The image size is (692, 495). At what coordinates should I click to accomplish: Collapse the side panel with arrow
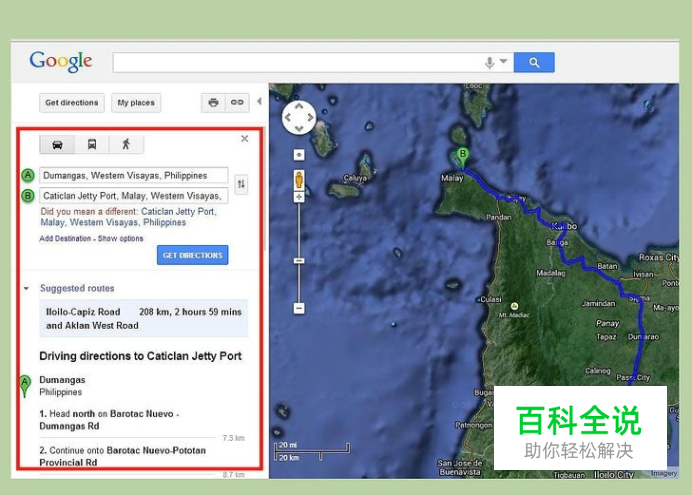click(x=260, y=101)
